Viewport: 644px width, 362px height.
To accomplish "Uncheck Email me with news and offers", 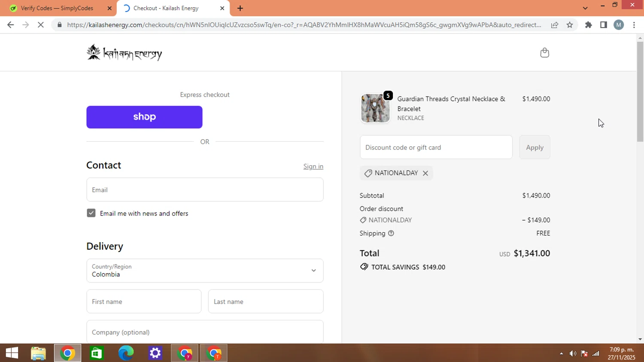I will point(91,213).
